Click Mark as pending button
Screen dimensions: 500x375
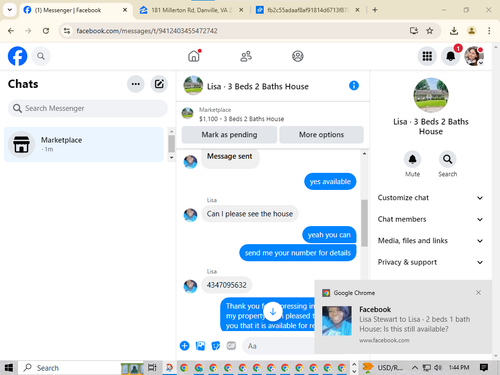click(229, 135)
